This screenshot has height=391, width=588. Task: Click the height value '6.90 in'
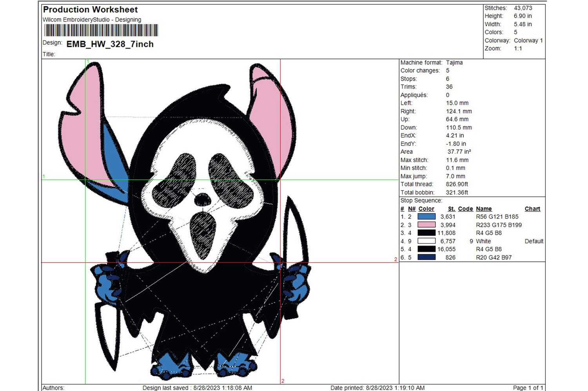523,16
